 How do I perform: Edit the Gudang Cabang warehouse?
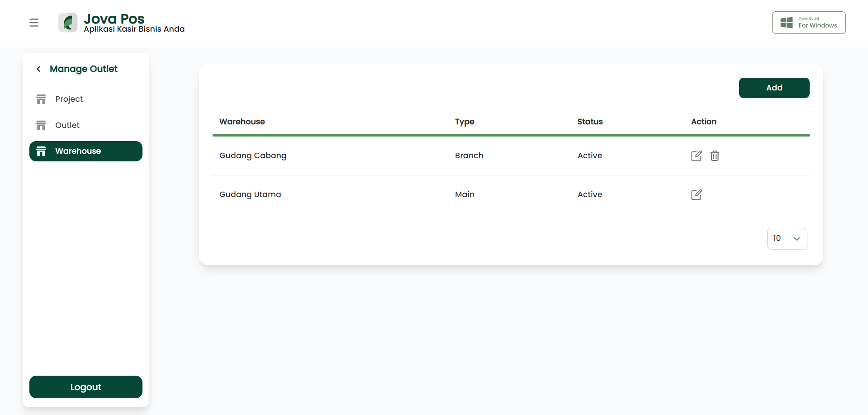697,156
